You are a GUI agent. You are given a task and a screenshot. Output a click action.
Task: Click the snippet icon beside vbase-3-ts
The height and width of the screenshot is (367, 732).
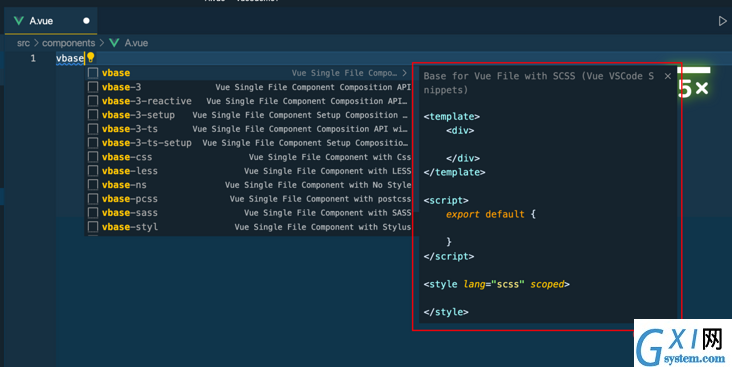pyautogui.click(x=93, y=129)
